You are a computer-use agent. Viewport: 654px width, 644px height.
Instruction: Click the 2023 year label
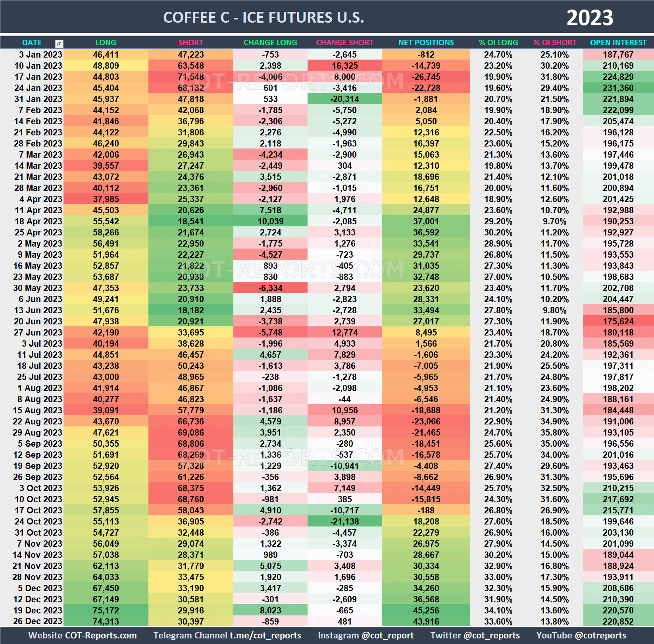(591, 17)
